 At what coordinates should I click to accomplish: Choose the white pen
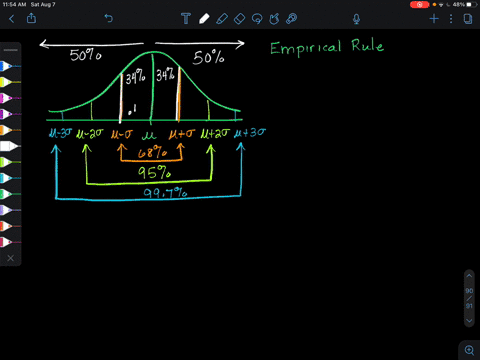(10, 146)
